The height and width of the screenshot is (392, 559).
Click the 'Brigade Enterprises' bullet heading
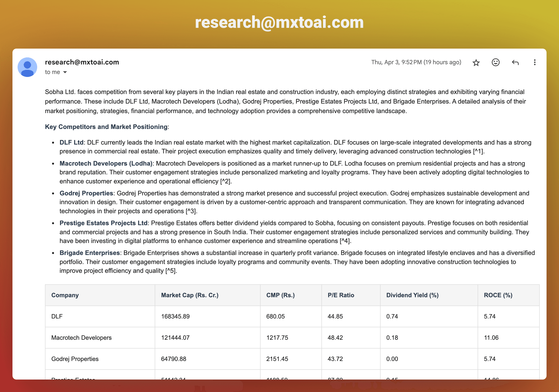tap(90, 253)
